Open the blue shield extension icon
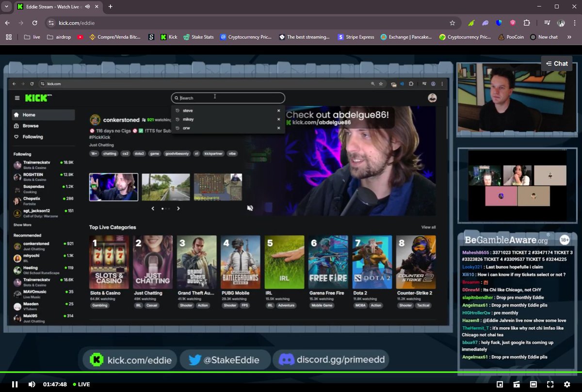Image resolution: width=582 pixels, height=392 pixels. tap(499, 23)
